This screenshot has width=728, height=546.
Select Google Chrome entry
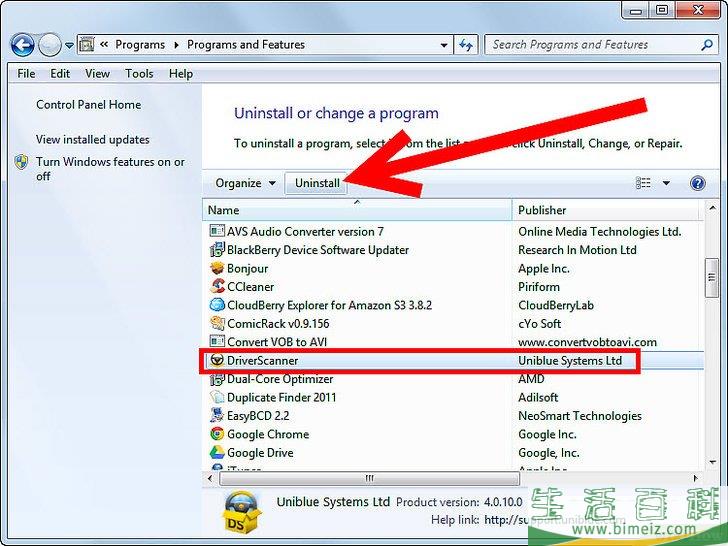click(x=453, y=434)
